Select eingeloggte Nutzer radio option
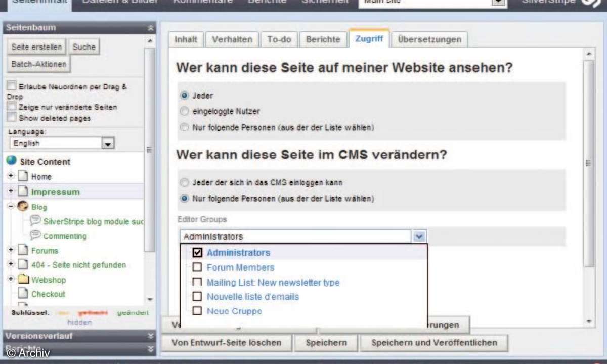The width and height of the screenshot is (607, 364). click(185, 111)
